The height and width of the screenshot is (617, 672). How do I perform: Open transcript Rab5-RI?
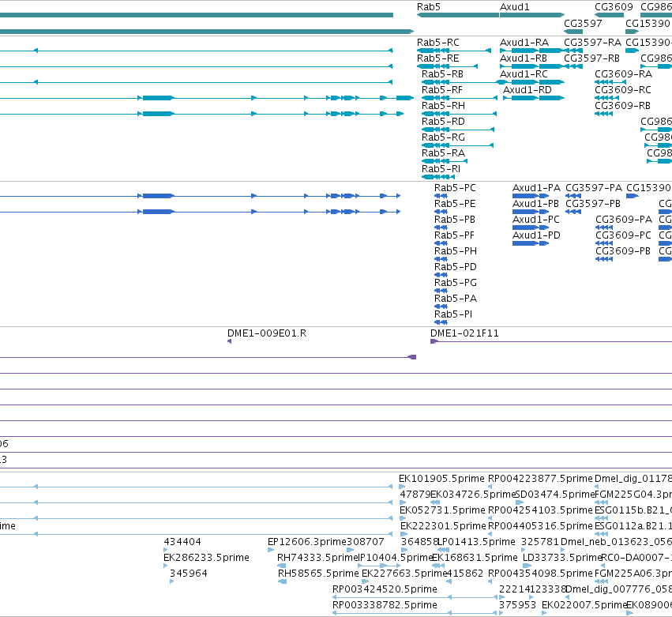click(x=441, y=169)
